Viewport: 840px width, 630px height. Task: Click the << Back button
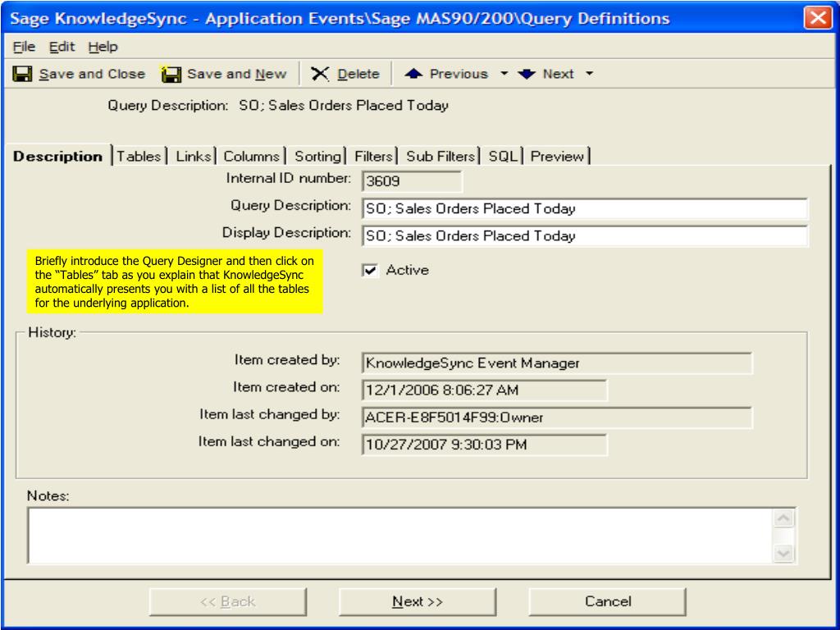pos(228,601)
